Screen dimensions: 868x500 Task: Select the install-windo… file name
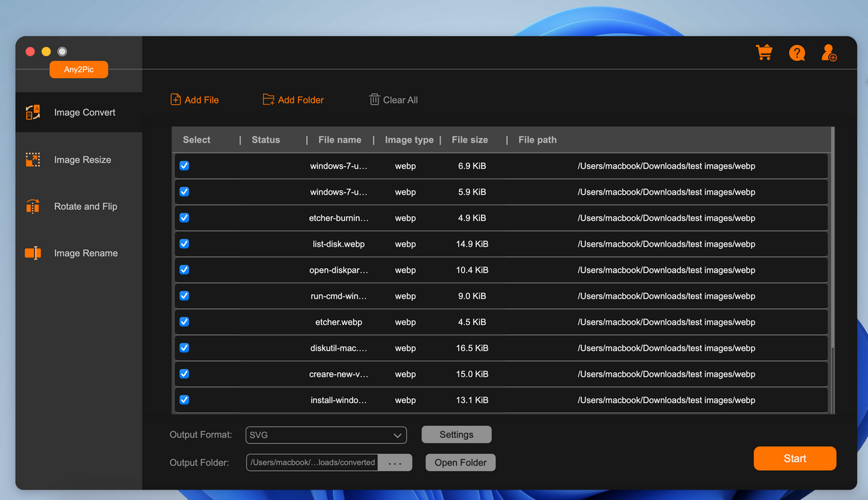338,400
